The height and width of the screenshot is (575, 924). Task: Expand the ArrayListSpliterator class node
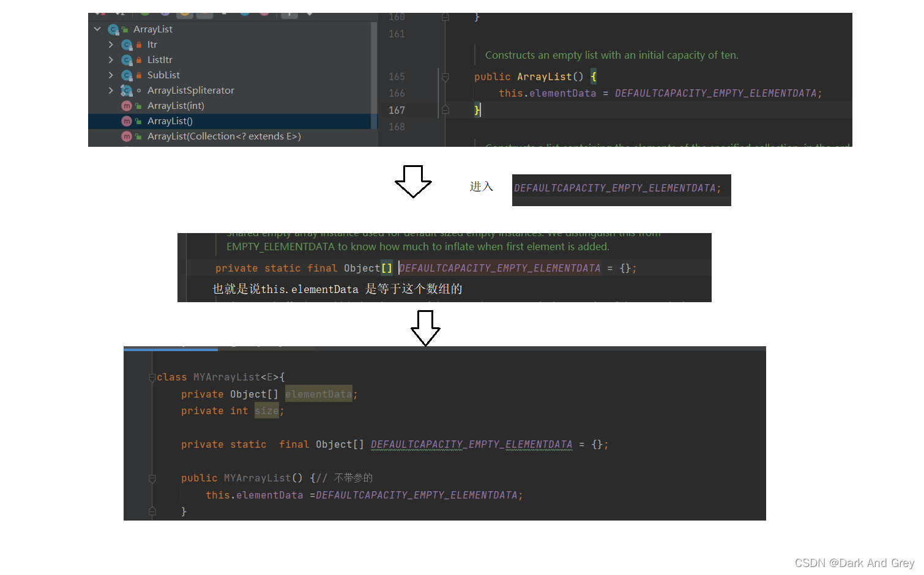(111, 91)
